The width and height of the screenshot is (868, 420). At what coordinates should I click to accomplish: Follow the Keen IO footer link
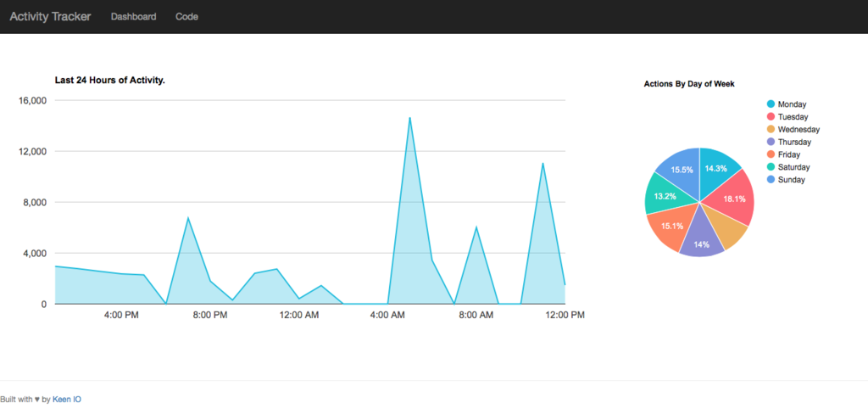click(x=67, y=399)
